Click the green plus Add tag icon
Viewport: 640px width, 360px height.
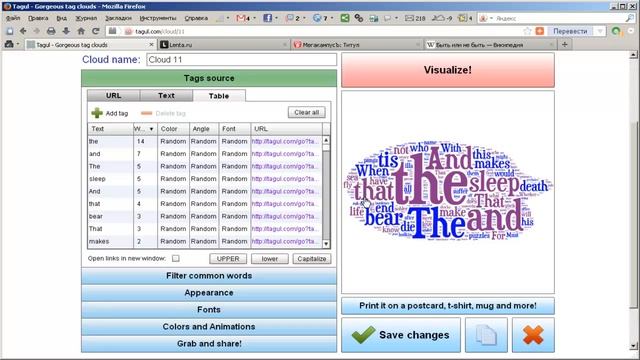pyautogui.click(x=97, y=113)
